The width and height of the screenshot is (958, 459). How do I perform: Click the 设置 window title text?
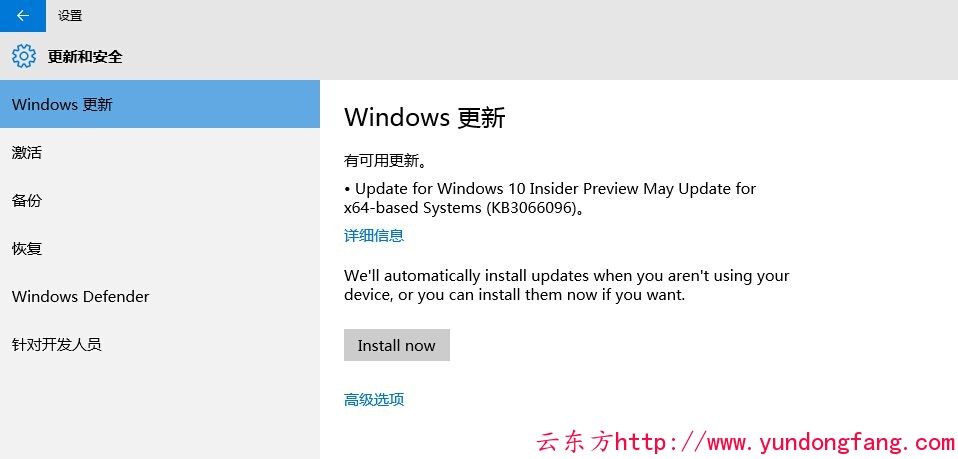70,17
